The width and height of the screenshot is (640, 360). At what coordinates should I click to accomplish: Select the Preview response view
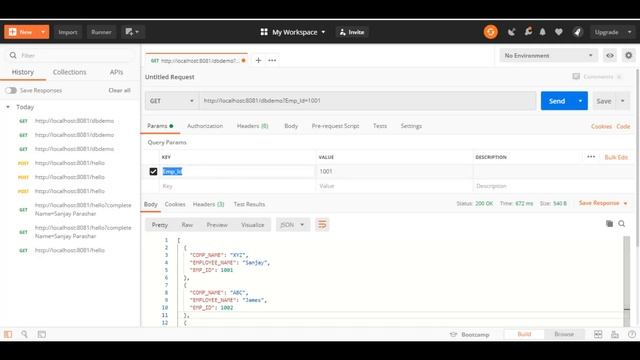point(217,224)
